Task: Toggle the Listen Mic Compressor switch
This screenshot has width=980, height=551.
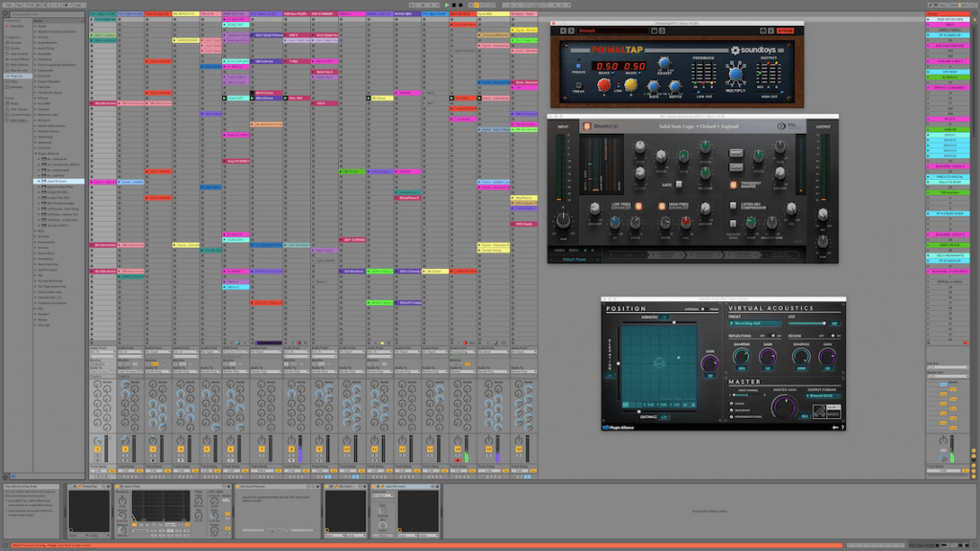Action: pos(733,206)
